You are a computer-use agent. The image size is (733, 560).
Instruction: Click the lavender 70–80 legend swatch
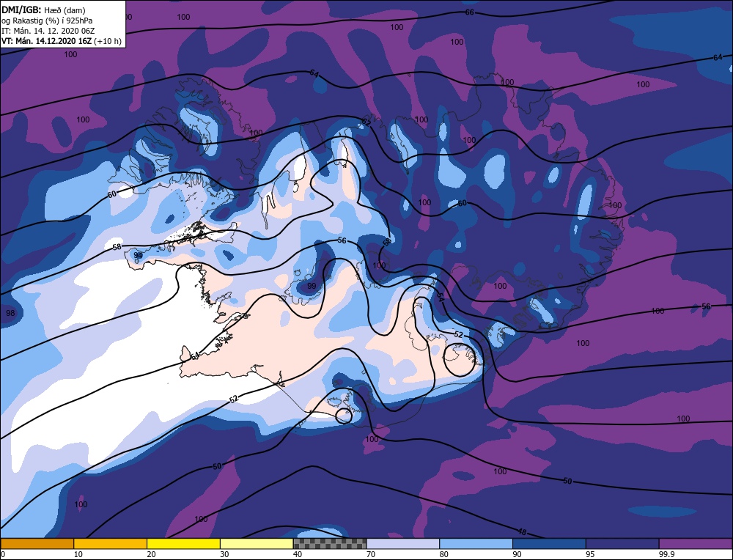[403, 543]
